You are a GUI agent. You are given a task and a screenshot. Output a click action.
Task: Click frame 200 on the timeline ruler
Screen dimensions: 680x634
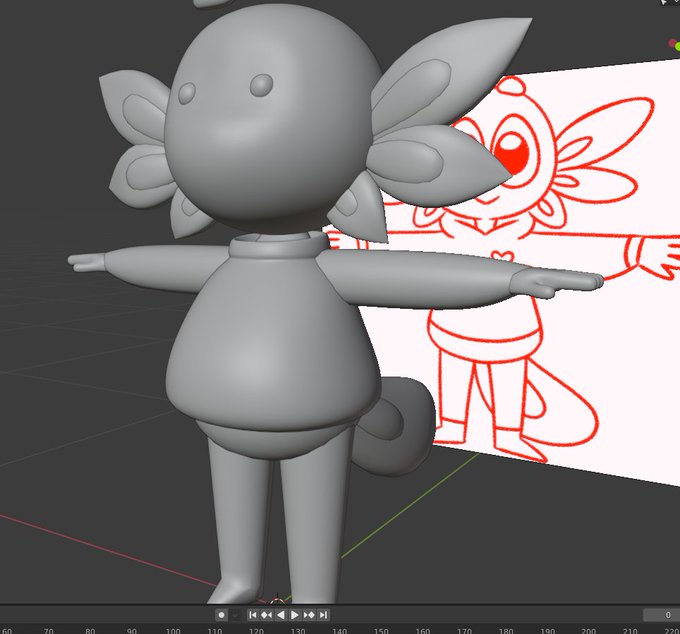tap(588, 631)
